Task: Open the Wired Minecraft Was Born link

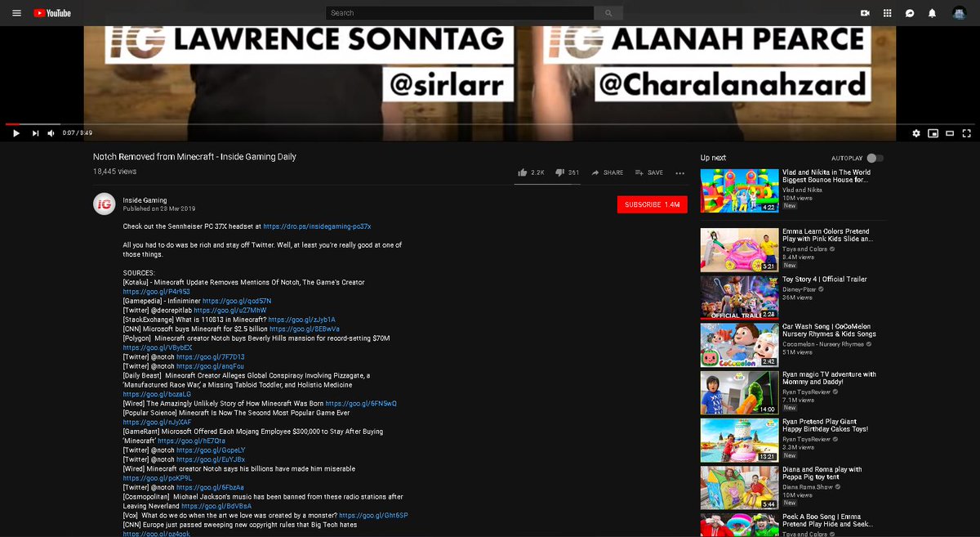Action: (x=361, y=404)
